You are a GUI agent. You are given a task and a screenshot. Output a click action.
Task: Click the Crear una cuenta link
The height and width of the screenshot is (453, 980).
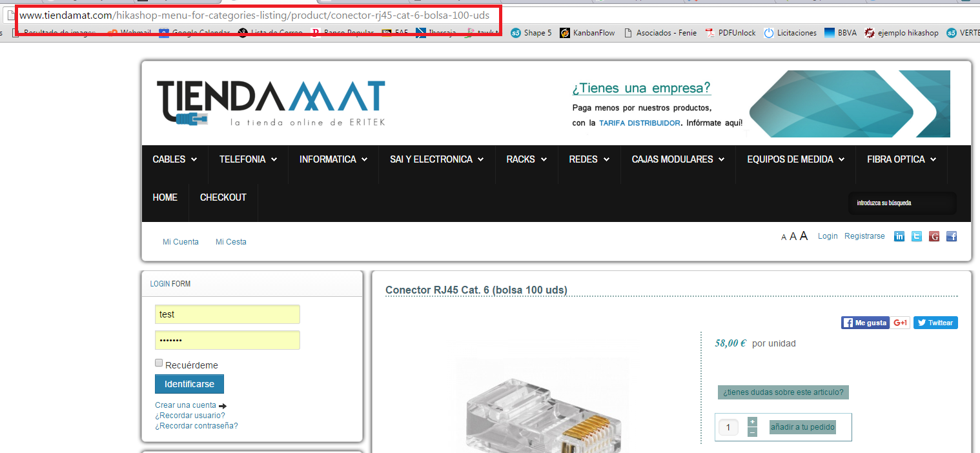coord(185,405)
